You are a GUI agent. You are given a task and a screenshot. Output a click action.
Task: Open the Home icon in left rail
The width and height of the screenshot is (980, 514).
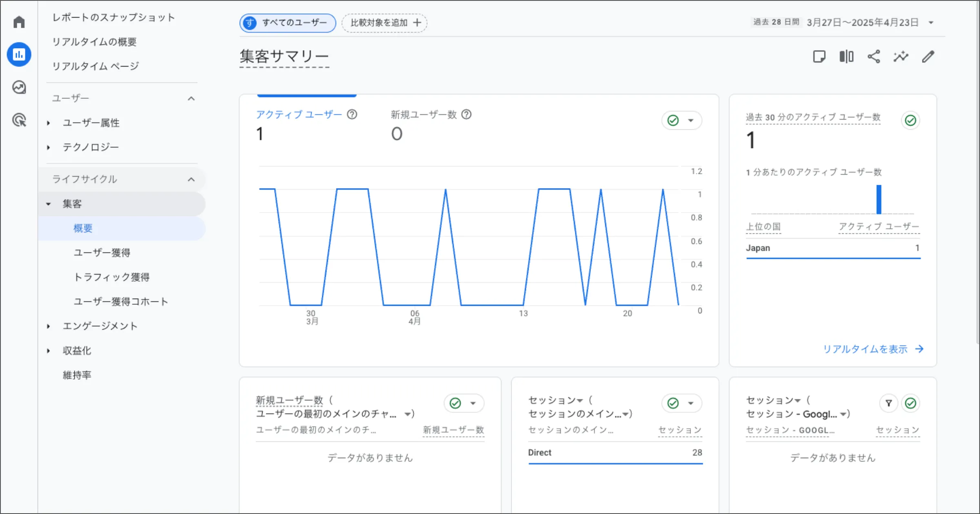[19, 22]
